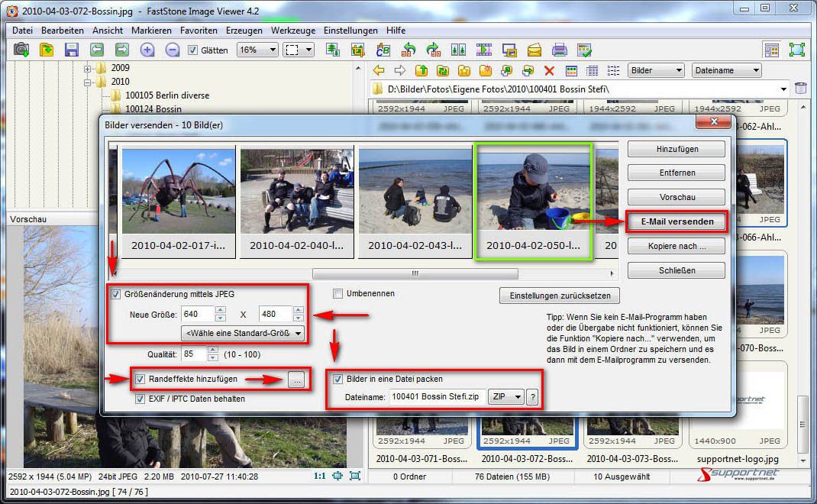The image size is (817, 504).
Task: Expand the 2009 folder tree node
Action: 87,67
